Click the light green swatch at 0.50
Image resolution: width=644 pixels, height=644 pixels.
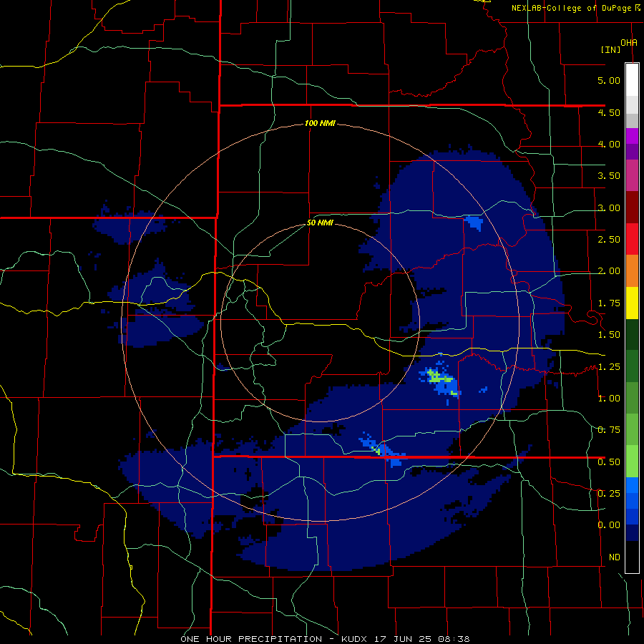tap(632, 462)
